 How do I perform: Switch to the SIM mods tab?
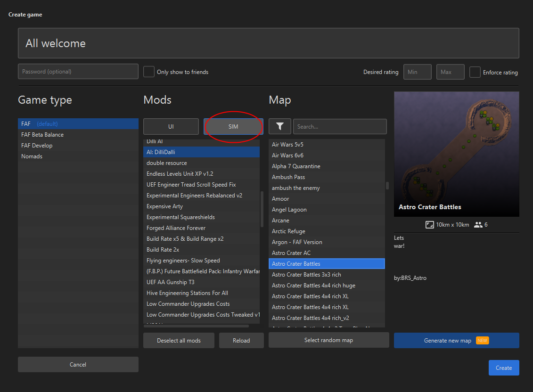[233, 126]
